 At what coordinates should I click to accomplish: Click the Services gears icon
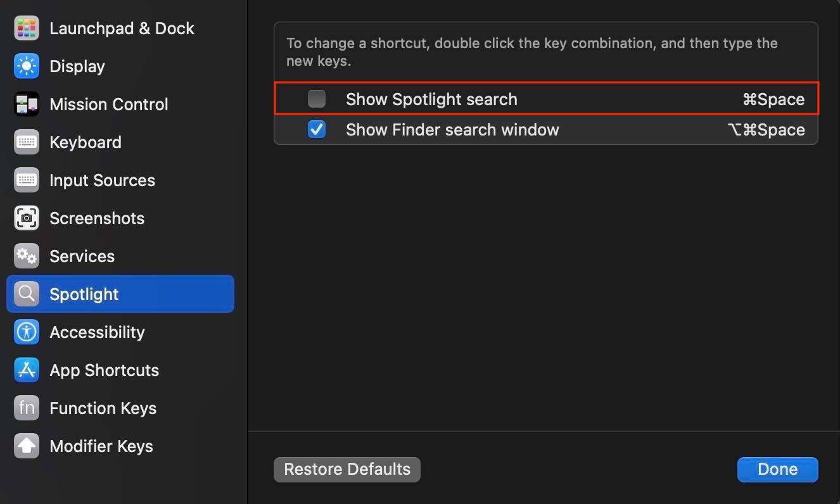[27, 256]
